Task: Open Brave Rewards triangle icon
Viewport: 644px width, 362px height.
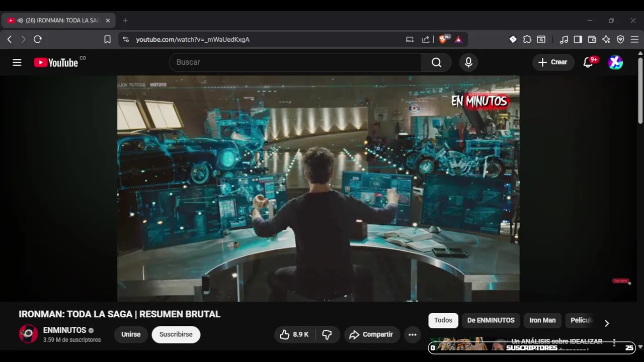Action: [458, 39]
